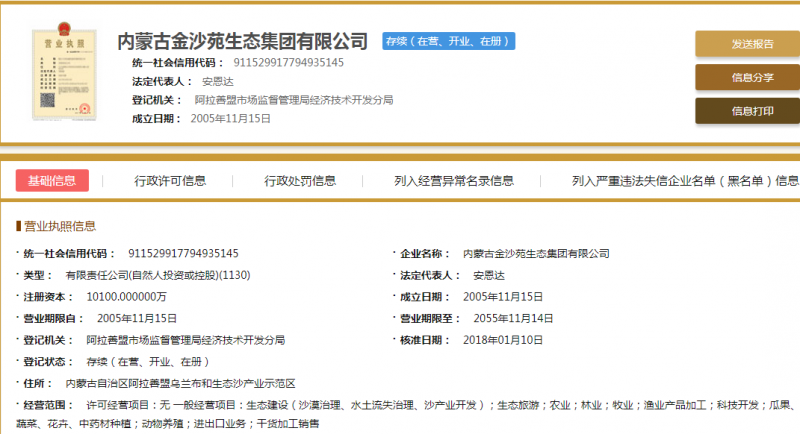Click 营业期限自 value 2005年11月15日

coord(137,319)
